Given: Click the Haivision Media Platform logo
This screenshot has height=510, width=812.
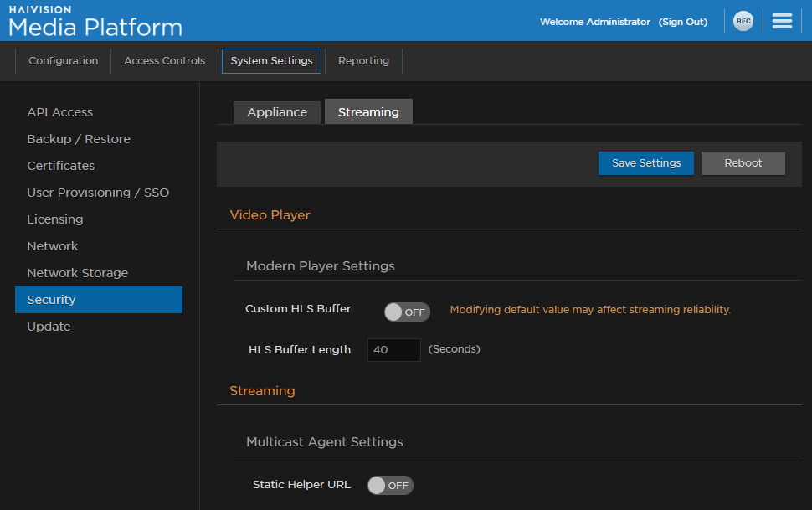Looking at the screenshot, I should click(x=95, y=21).
